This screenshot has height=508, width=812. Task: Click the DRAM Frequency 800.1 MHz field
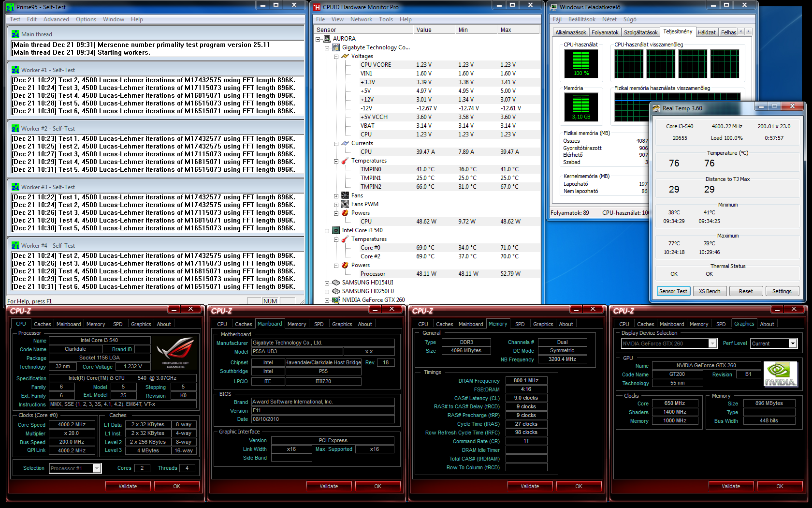[526, 381]
